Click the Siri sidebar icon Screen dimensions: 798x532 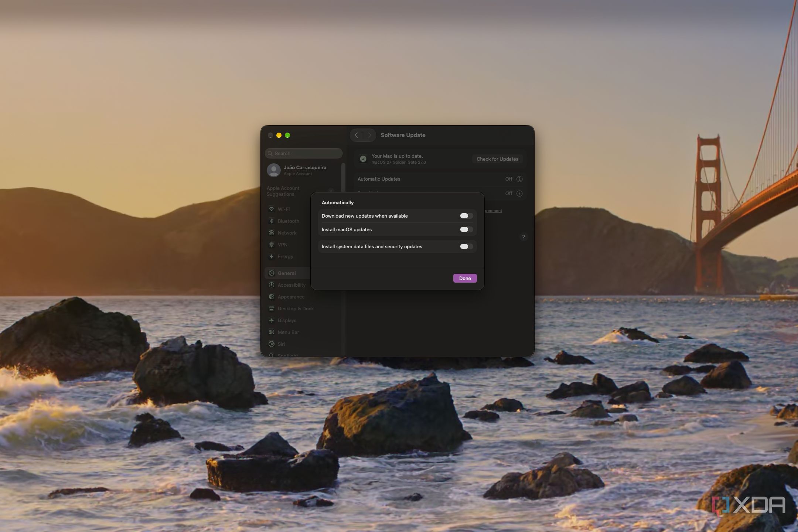(272, 344)
